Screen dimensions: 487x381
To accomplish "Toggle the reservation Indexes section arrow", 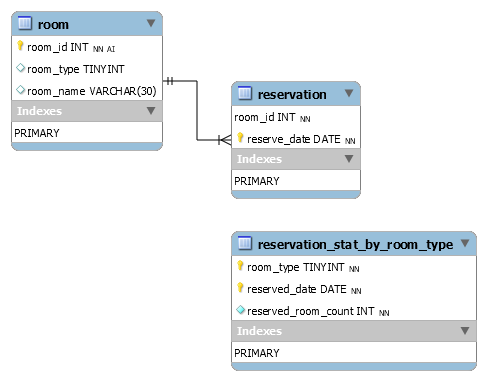I will click(349, 158).
